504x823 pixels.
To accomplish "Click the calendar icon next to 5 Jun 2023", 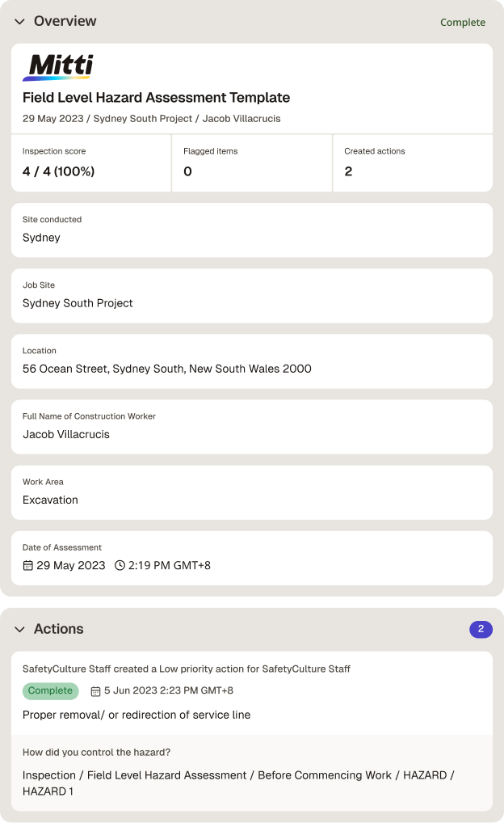I will pyautogui.click(x=95, y=691).
